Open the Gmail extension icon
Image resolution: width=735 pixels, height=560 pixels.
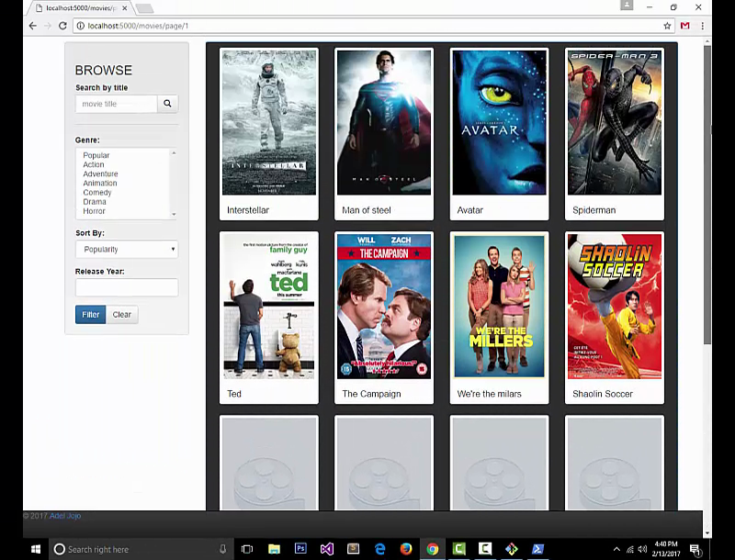coord(684,26)
